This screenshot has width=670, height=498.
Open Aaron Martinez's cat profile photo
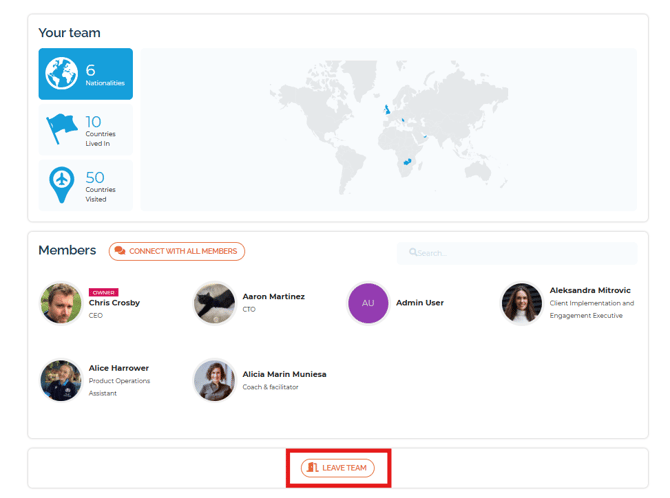pos(215,303)
